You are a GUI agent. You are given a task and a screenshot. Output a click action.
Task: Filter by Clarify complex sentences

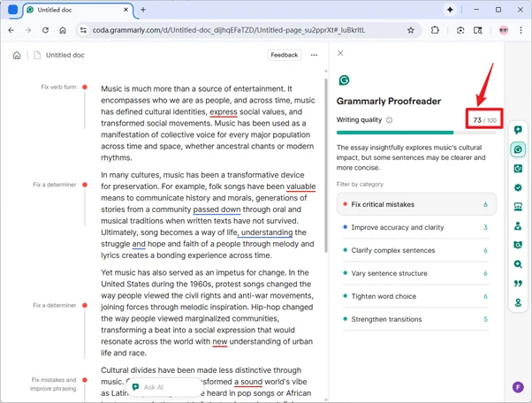tap(416, 250)
